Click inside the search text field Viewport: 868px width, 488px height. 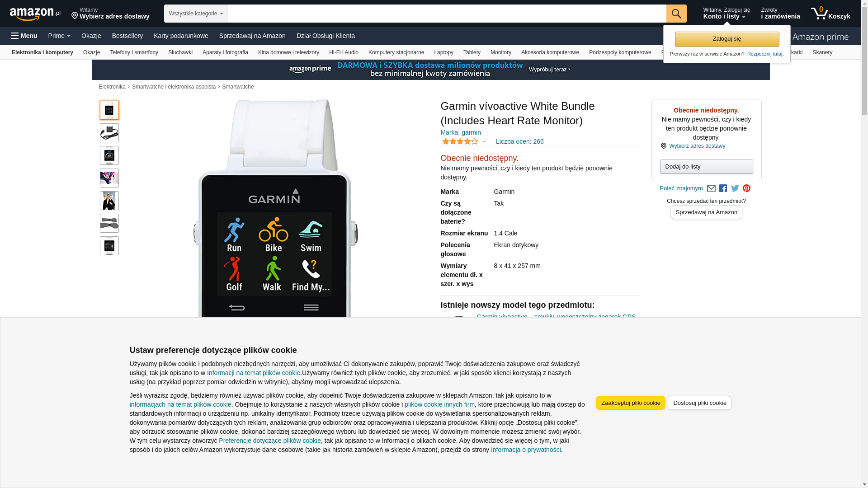click(x=447, y=14)
